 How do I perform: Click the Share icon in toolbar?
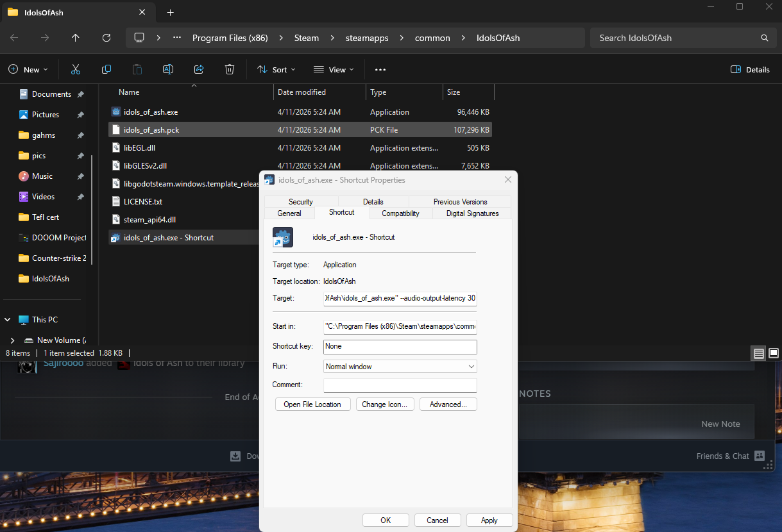point(199,69)
